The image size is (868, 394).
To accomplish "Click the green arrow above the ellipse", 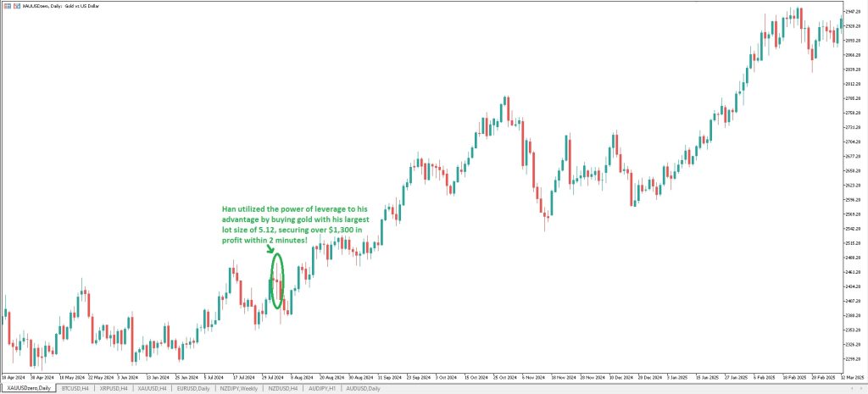I will click(x=270, y=248).
